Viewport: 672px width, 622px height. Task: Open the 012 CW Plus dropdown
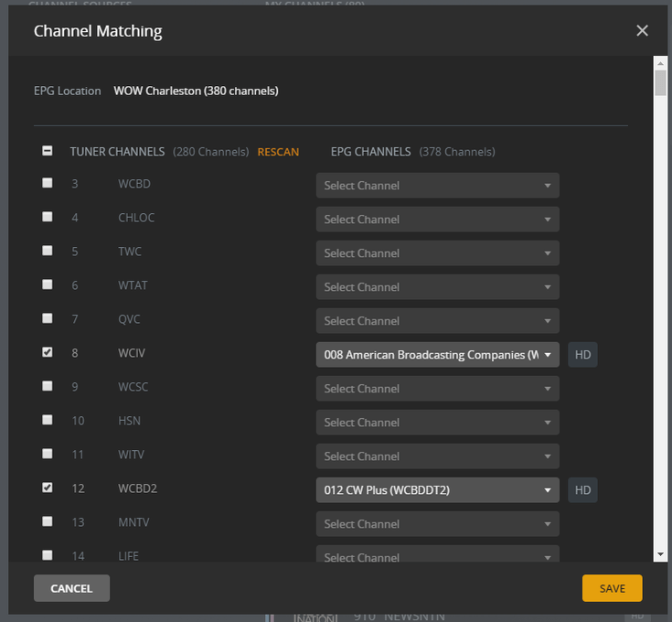437,490
